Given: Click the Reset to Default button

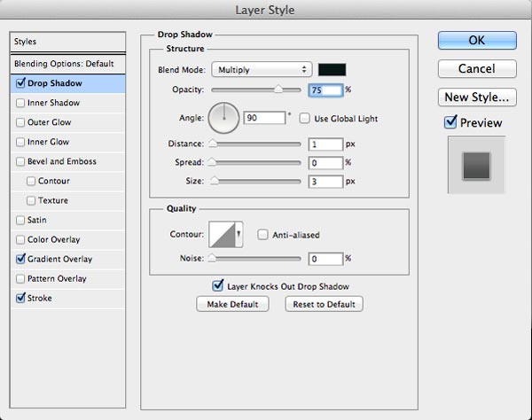Looking at the screenshot, I should 324,304.
